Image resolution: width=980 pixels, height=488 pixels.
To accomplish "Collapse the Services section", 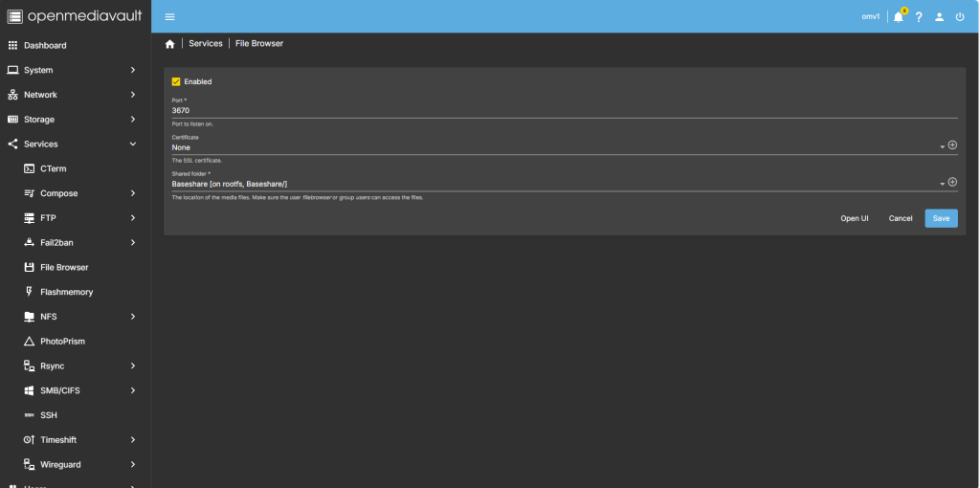I will 133,144.
